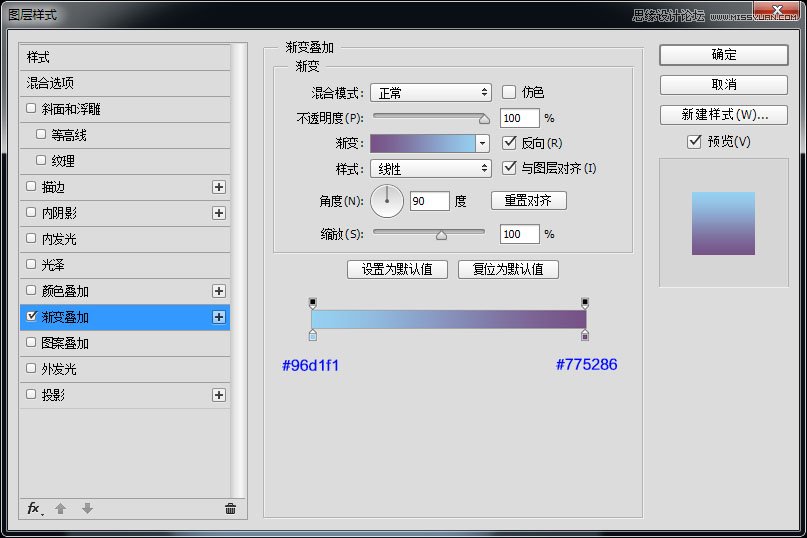Select the left opacity stop above gradient bar
Viewport: 807px width, 538px height.
click(x=313, y=303)
